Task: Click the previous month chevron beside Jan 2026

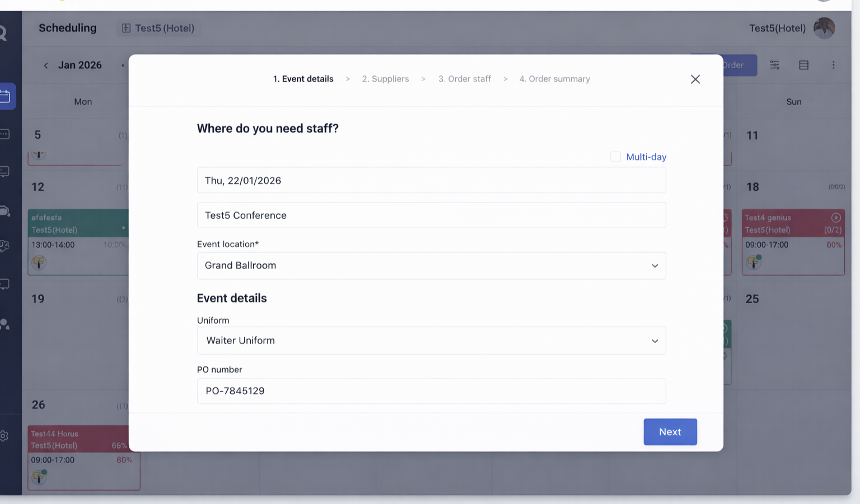Action: (x=45, y=65)
